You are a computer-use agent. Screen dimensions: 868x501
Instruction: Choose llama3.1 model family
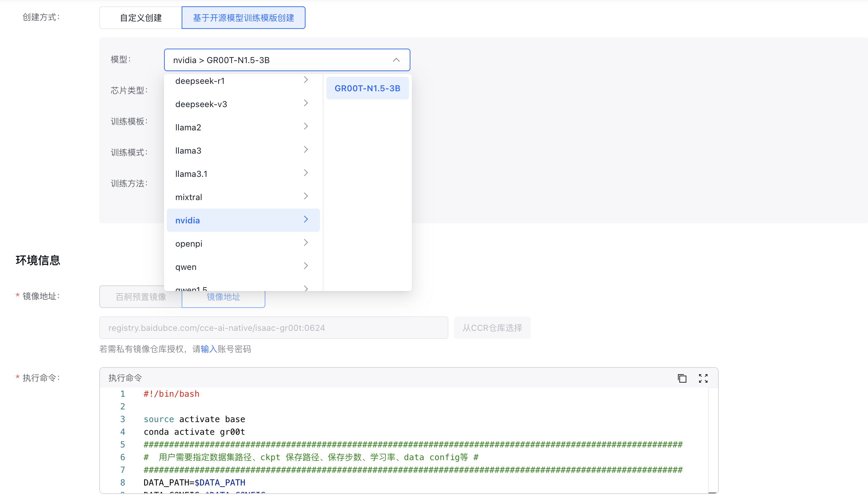(243, 174)
